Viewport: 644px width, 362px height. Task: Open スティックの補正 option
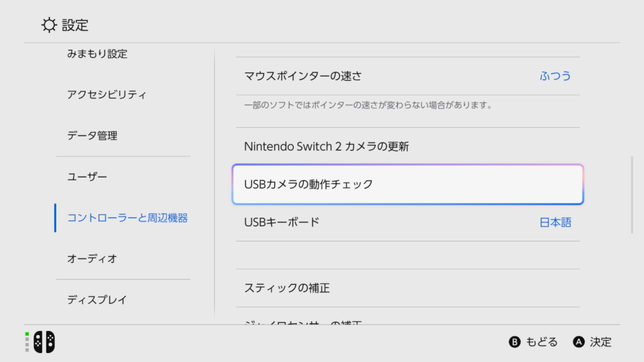(x=287, y=288)
